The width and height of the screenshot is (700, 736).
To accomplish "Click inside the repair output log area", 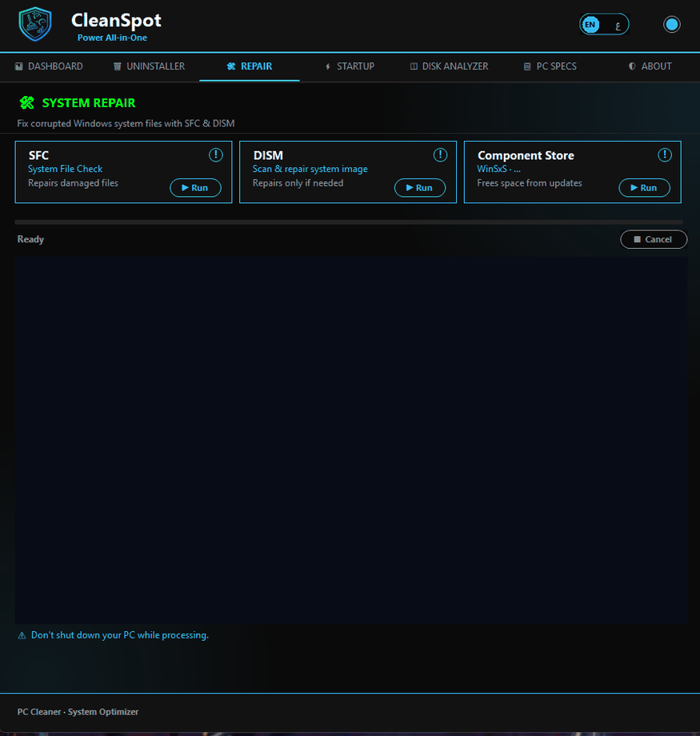I will [350, 440].
